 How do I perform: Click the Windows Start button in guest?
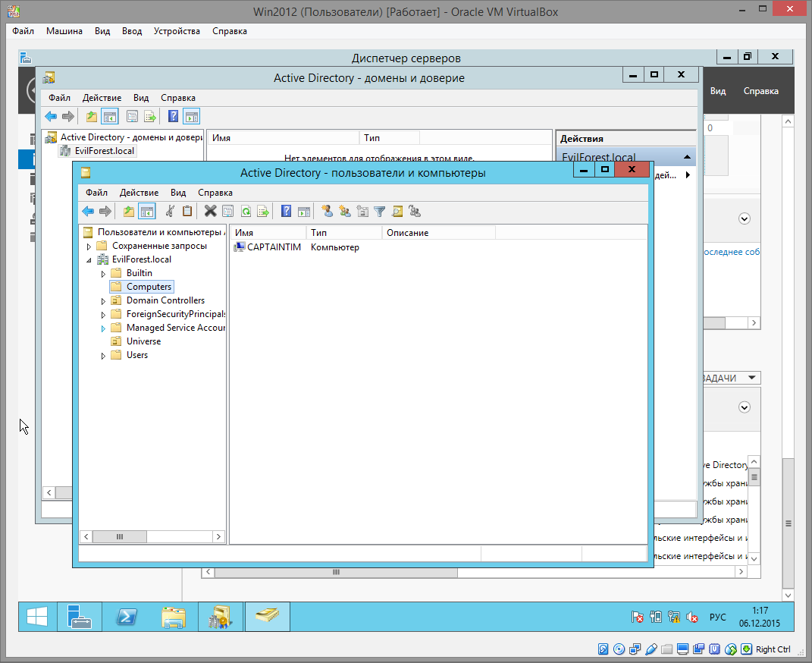tap(37, 617)
